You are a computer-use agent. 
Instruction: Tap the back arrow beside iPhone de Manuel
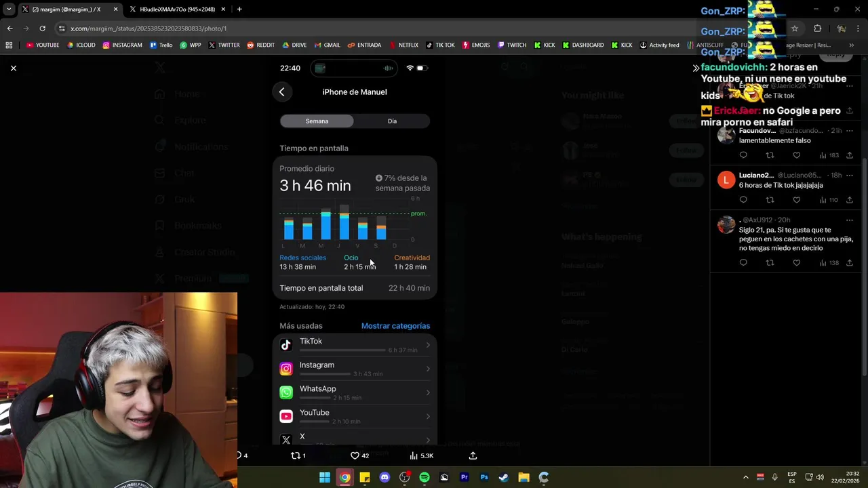pyautogui.click(x=281, y=92)
